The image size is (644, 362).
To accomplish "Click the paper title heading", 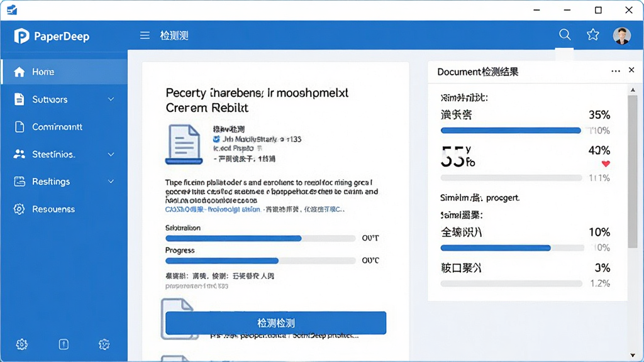I will pos(257,100).
